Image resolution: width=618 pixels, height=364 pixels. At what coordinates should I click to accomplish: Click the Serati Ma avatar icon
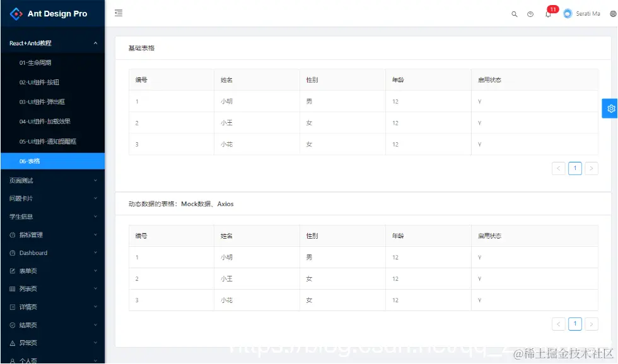pyautogui.click(x=568, y=14)
